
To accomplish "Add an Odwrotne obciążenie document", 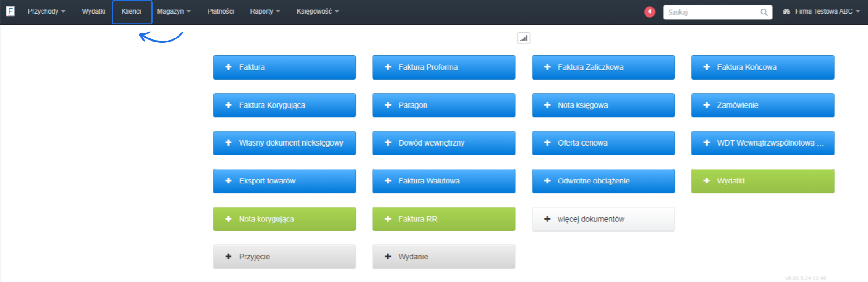I will click(x=603, y=181).
